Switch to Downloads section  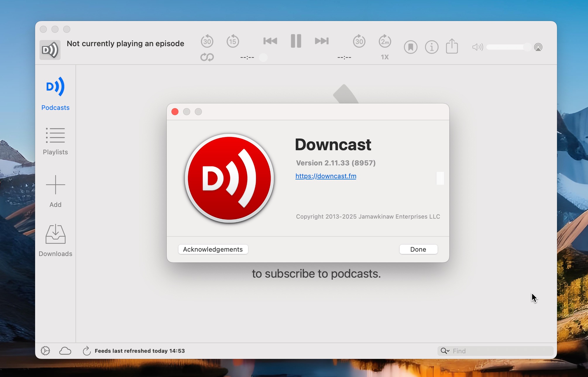(55, 241)
